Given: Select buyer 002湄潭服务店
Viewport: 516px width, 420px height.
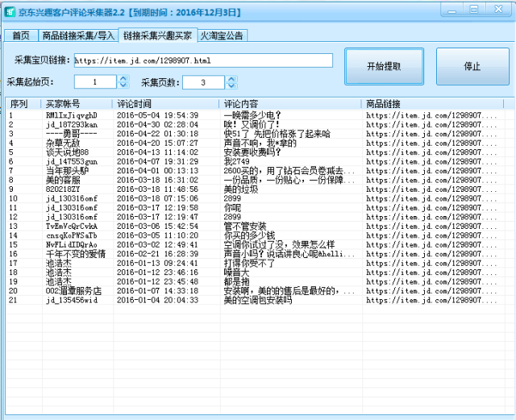Looking at the screenshot, I should click(x=73, y=291).
